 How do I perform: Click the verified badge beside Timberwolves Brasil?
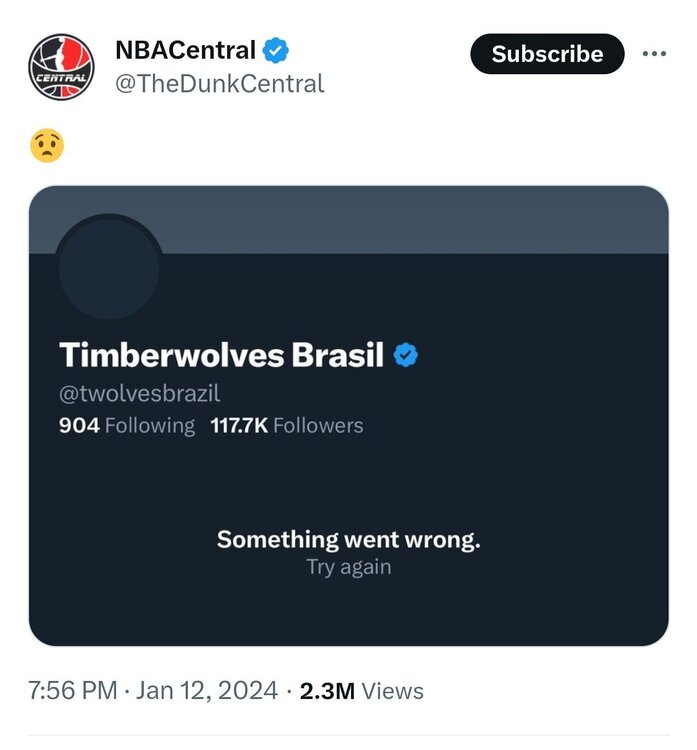tap(406, 355)
